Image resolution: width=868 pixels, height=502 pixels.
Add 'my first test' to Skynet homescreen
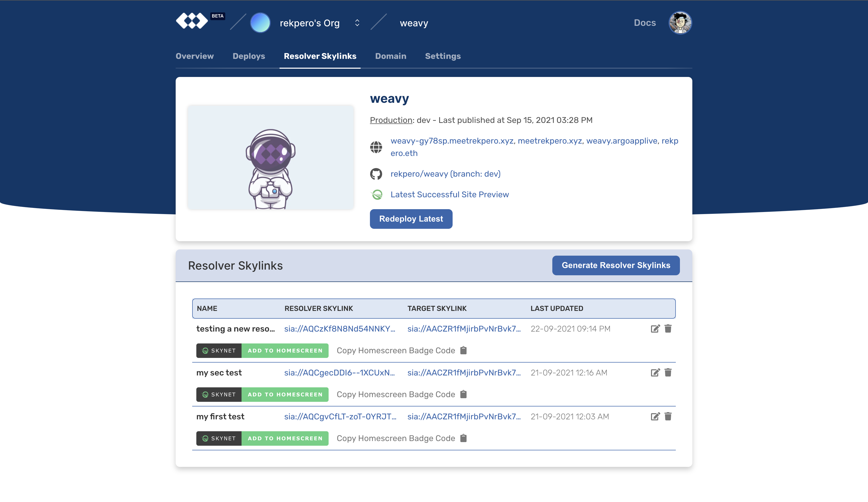262,438
